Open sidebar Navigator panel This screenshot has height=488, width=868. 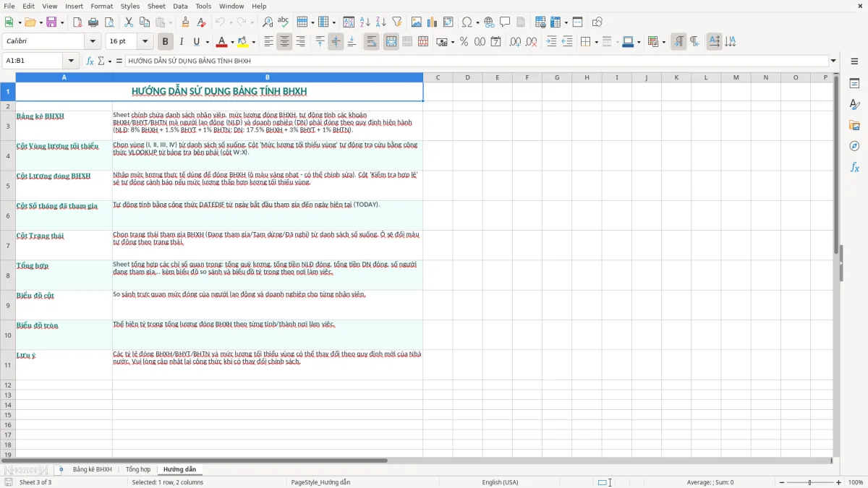pos(854,147)
